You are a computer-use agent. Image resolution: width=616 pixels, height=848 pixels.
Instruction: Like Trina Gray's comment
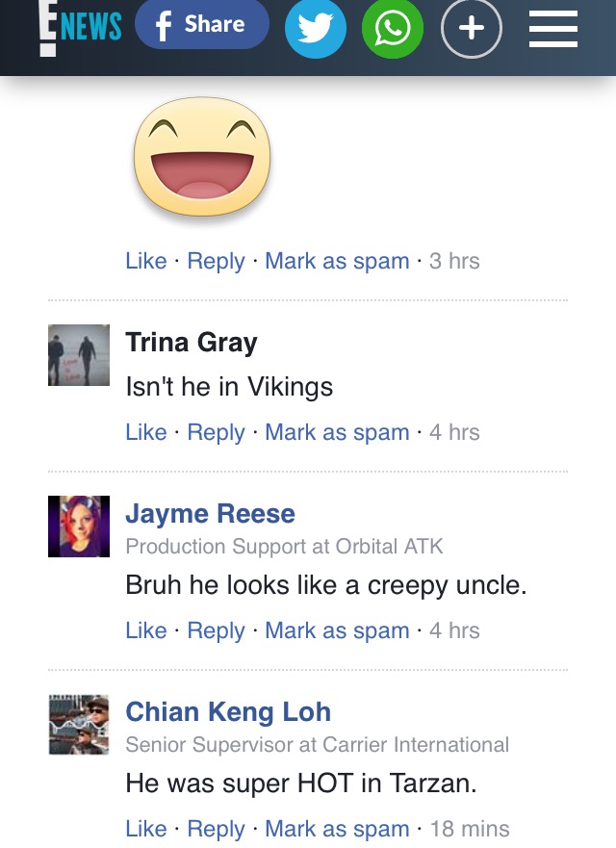click(x=146, y=432)
